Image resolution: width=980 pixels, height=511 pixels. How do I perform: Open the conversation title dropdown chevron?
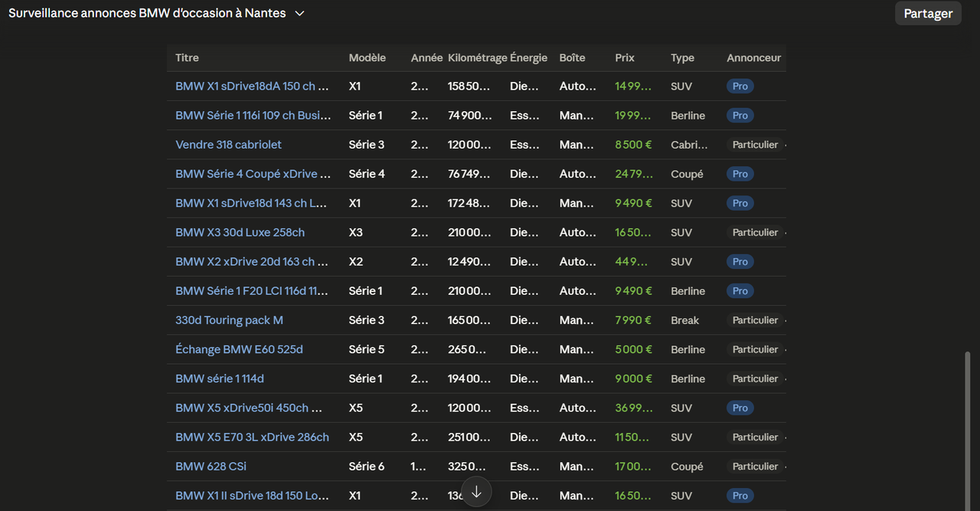[x=299, y=14]
